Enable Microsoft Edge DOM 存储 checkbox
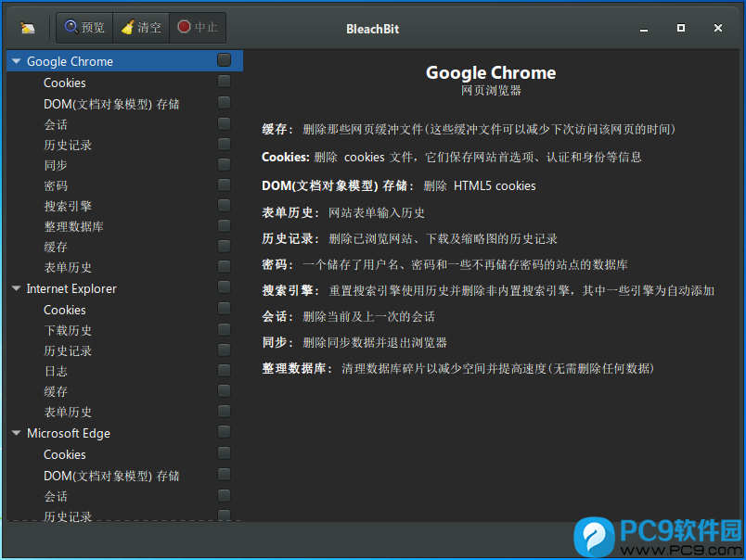 pos(225,475)
